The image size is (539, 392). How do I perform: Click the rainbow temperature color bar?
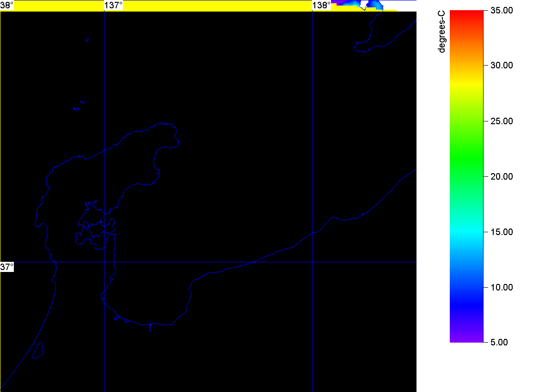466,176
